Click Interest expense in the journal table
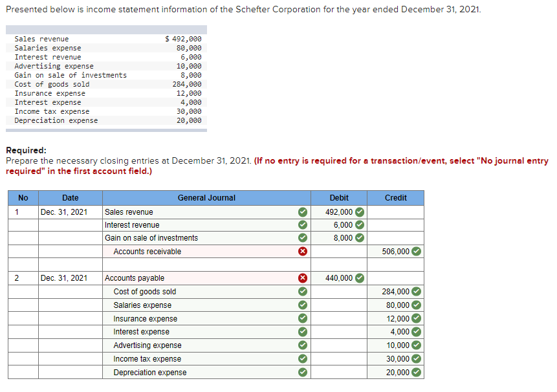Screen dimensions: 557x392 pos(142,332)
